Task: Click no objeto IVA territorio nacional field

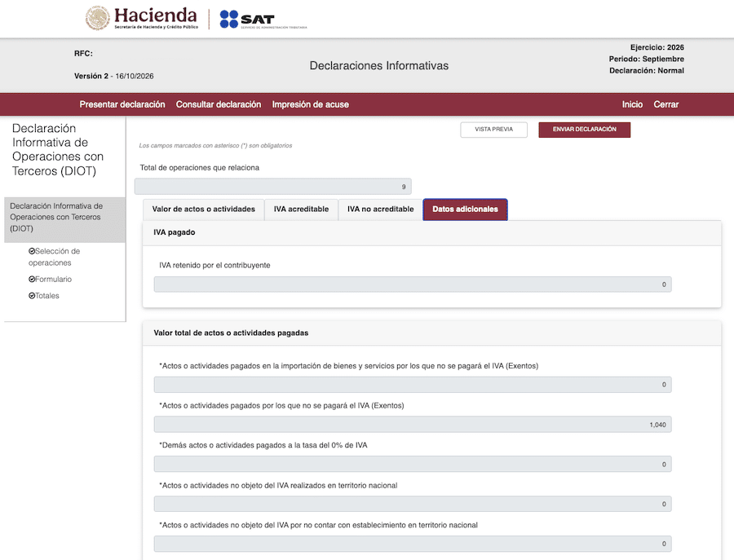Action: click(413, 504)
